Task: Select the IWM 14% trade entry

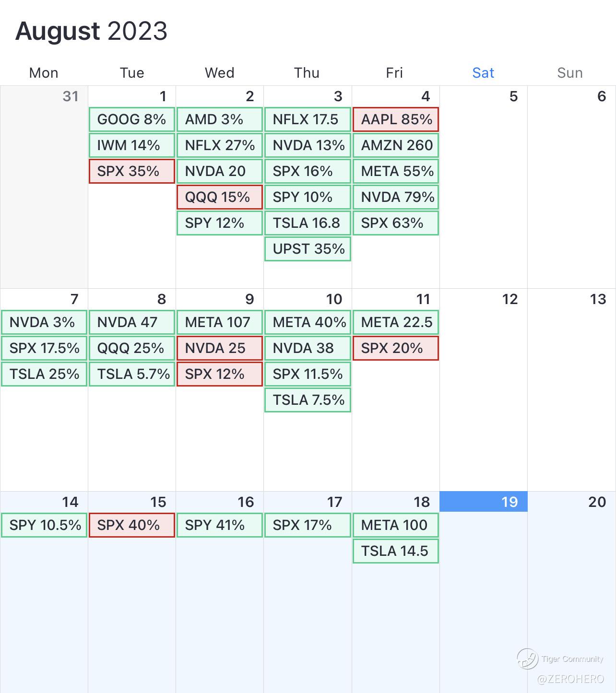Action: click(131, 145)
